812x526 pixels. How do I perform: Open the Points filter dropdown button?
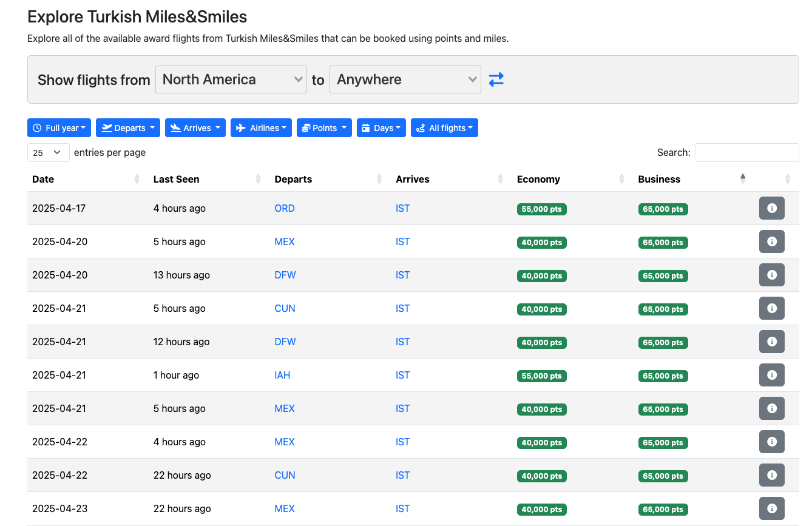click(324, 128)
